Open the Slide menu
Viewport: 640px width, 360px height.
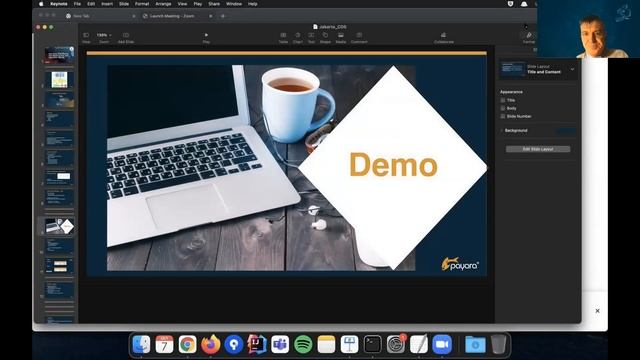click(x=124, y=4)
